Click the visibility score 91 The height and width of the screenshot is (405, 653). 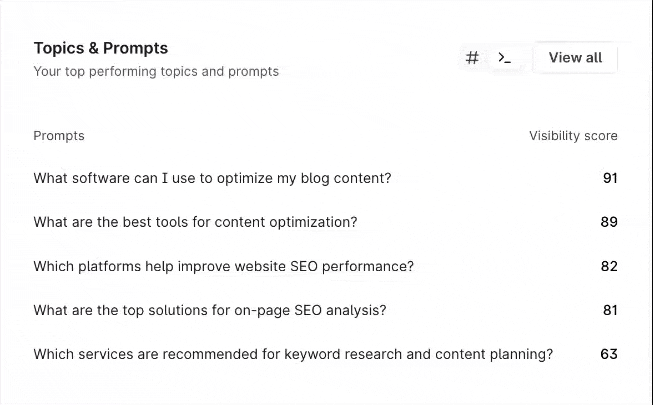(x=610, y=178)
